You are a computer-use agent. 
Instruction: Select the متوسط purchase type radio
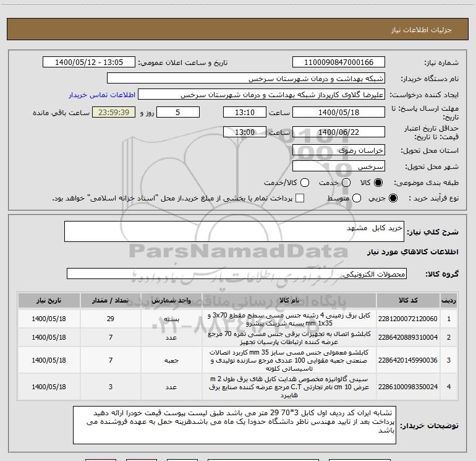pyautogui.click(x=357, y=198)
